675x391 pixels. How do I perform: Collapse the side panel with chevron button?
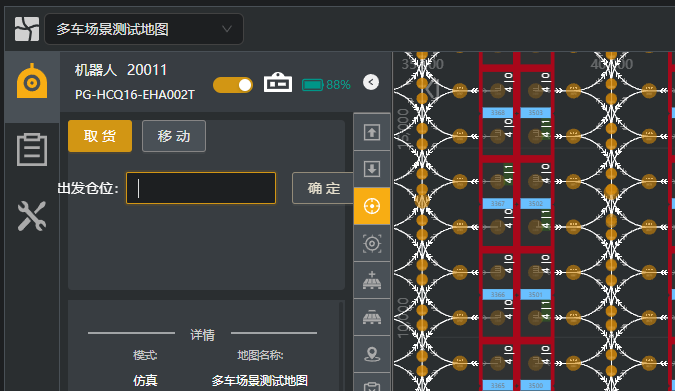pyautogui.click(x=371, y=82)
